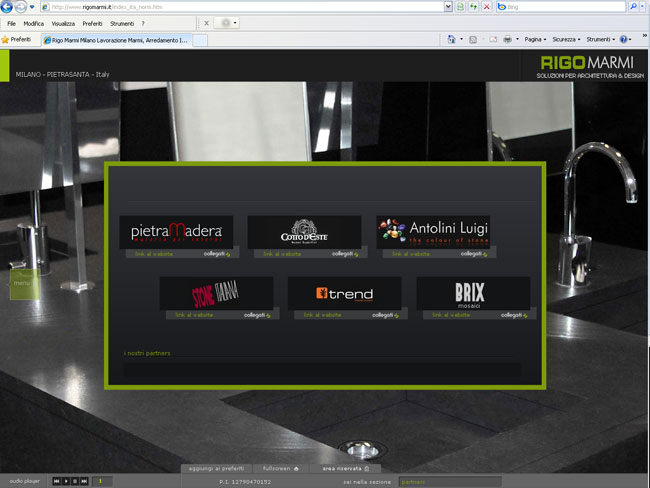Screen dimensions: 650x488
Task: Click the green Refresh arrows icon
Action: [x=473, y=7]
